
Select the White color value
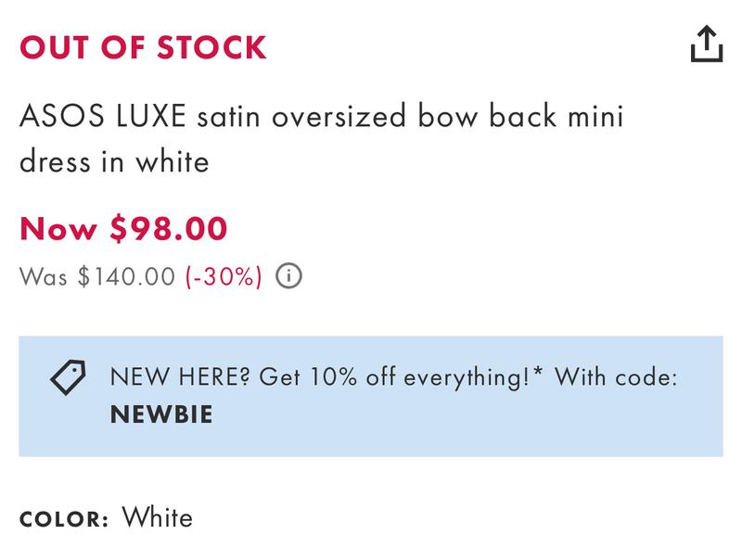pos(158,517)
